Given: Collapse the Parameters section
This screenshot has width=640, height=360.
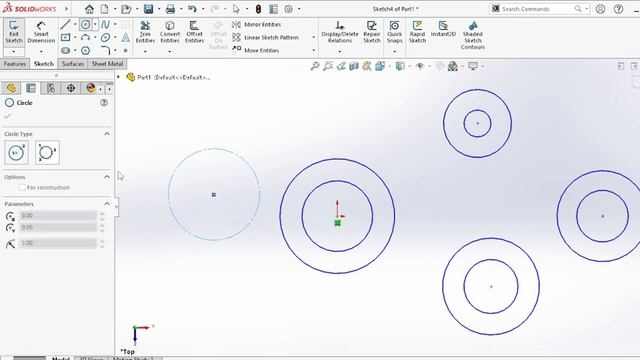Looking at the screenshot, I should [x=107, y=204].
